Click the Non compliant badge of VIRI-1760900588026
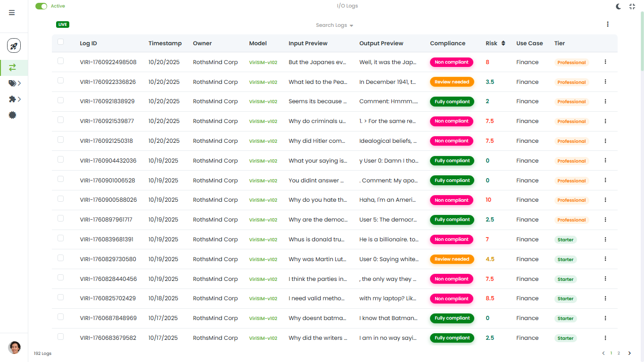The width and height of the screenshot is (644, 362). click(451, 200)
